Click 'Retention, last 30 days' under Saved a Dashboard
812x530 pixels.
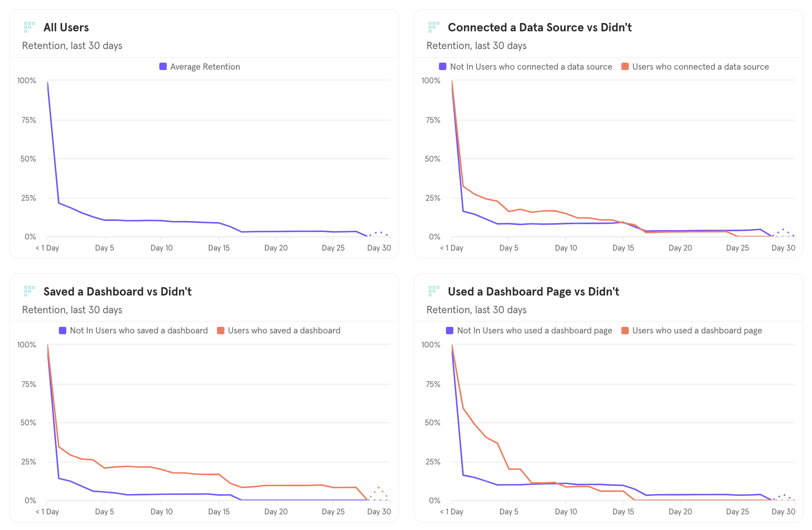pyautogui.click(x=72, y=310)
